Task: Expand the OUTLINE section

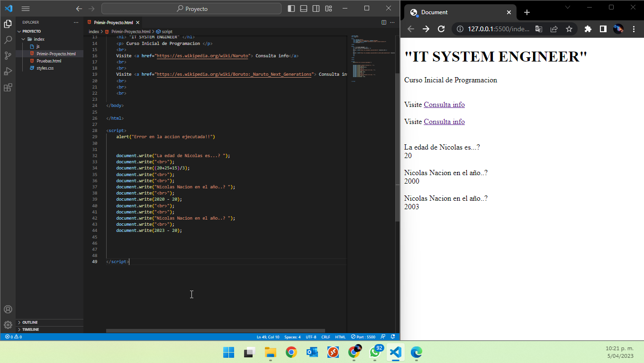Action: (x=50, y=322)
